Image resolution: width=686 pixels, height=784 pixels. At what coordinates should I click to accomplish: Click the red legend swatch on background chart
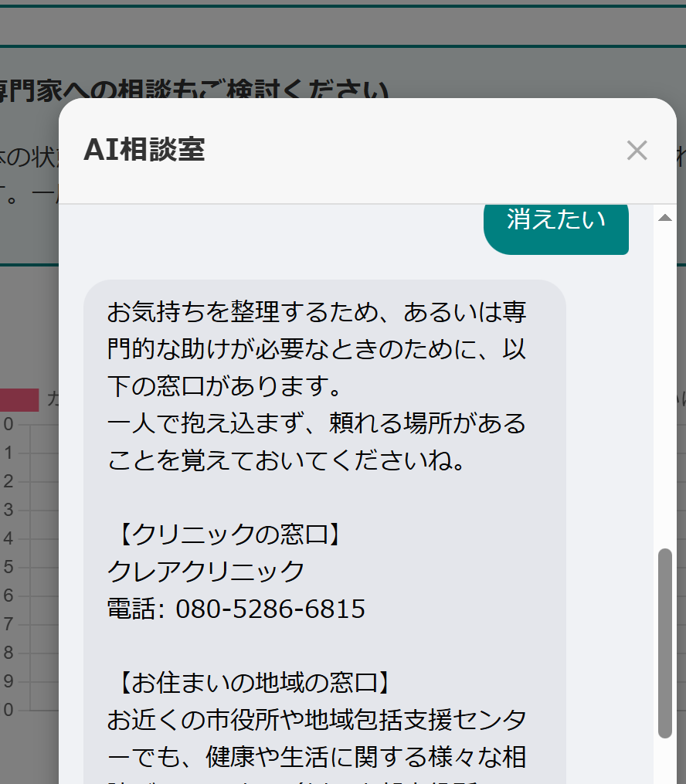19,400
